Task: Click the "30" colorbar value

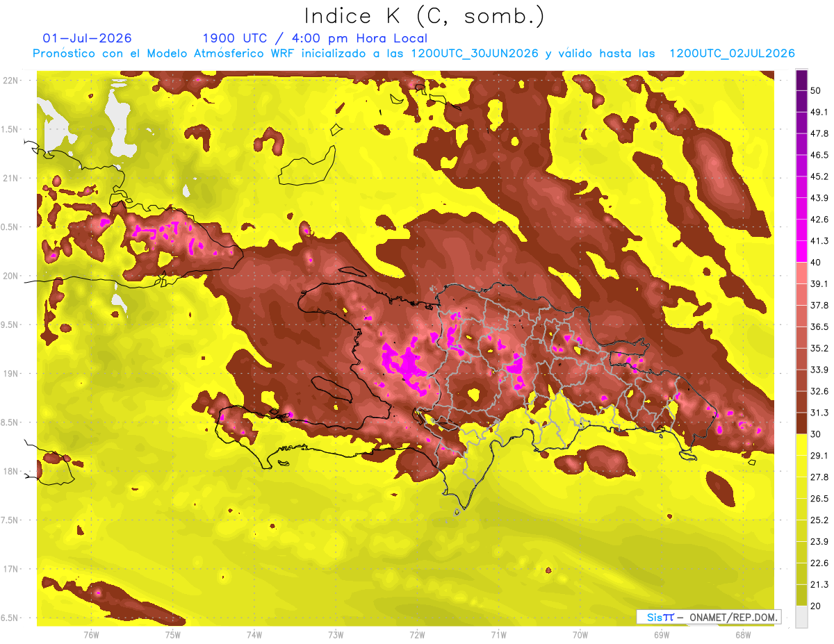Action: (x=816, y=434)
